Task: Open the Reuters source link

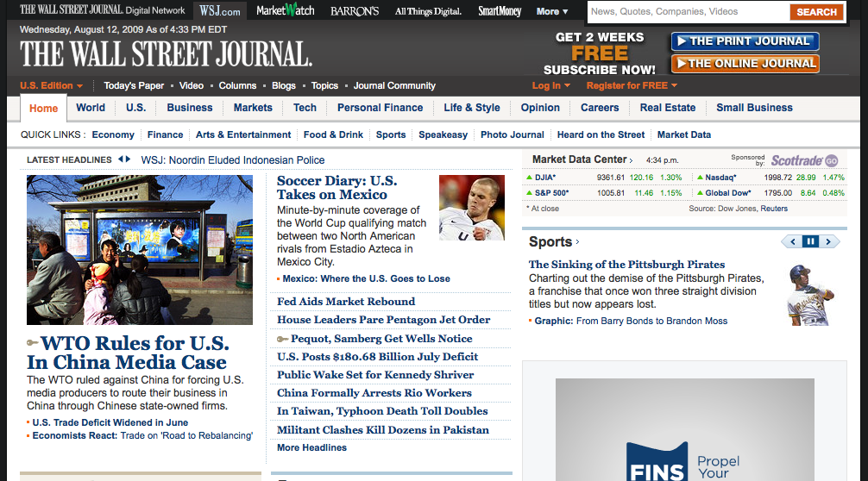Action: (x=774, y=209)
